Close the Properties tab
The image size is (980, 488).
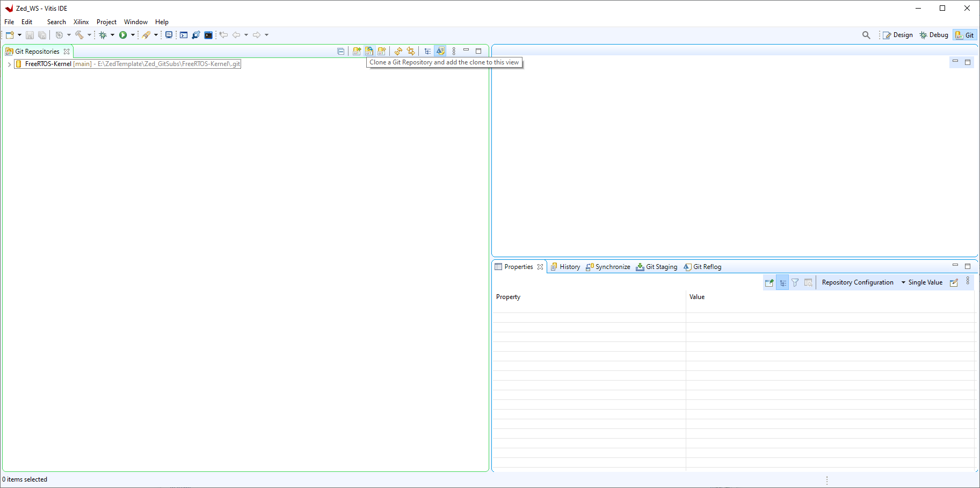coord(540,267)
